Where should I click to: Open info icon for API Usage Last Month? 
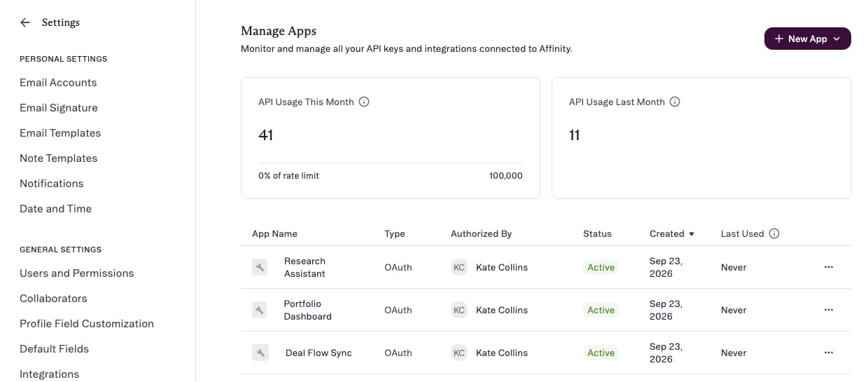tap(675, 102)
